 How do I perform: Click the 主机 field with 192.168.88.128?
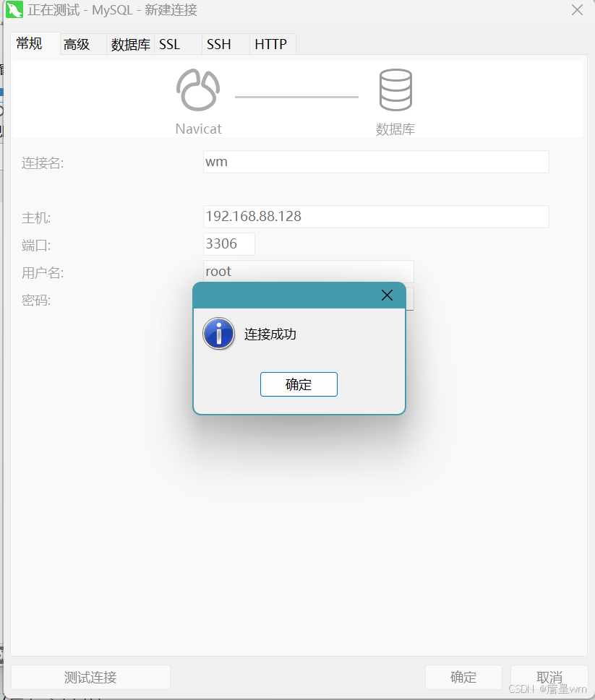tap(376, 217)
